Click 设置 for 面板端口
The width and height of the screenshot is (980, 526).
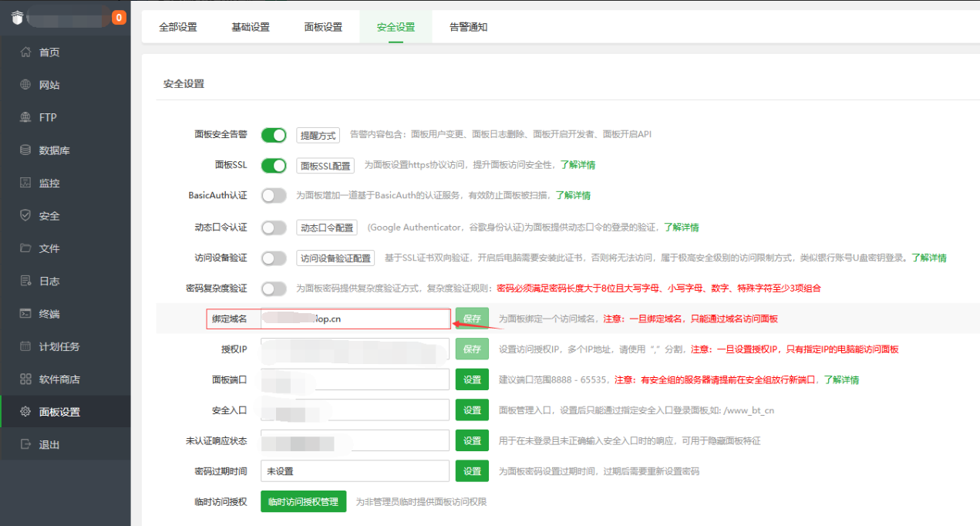click(x=472, y=379)
